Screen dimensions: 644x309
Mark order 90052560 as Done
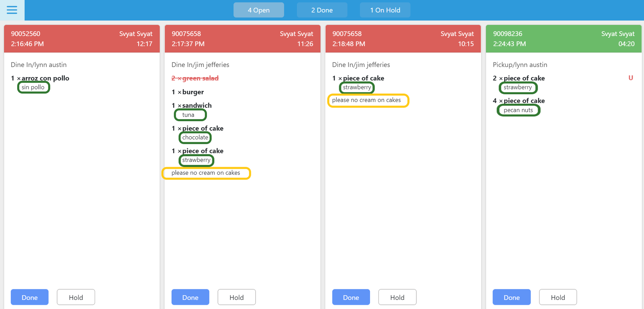coord(29,297)
